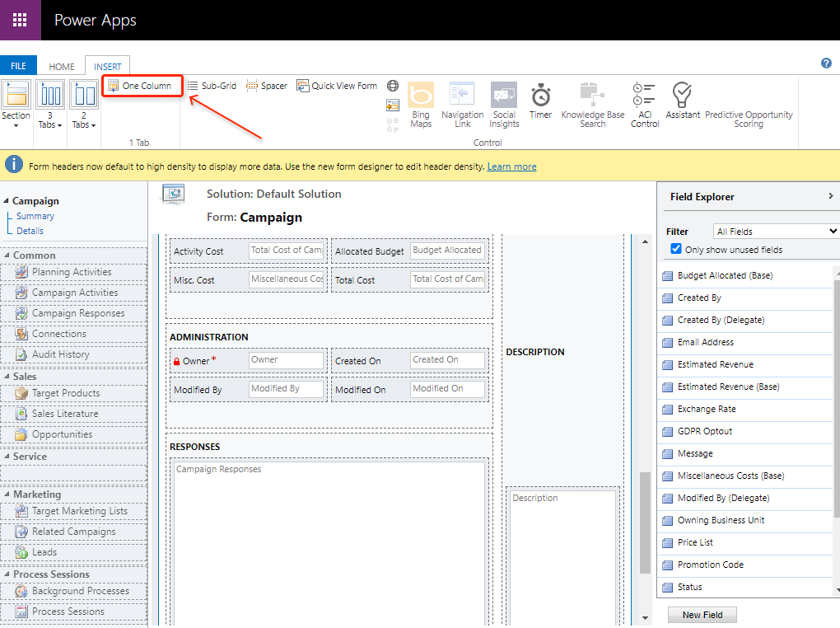The image size is (840, 628).
Task: Insert Predictive Opportunity Scoring control
Action: click(x=749, y=119)
